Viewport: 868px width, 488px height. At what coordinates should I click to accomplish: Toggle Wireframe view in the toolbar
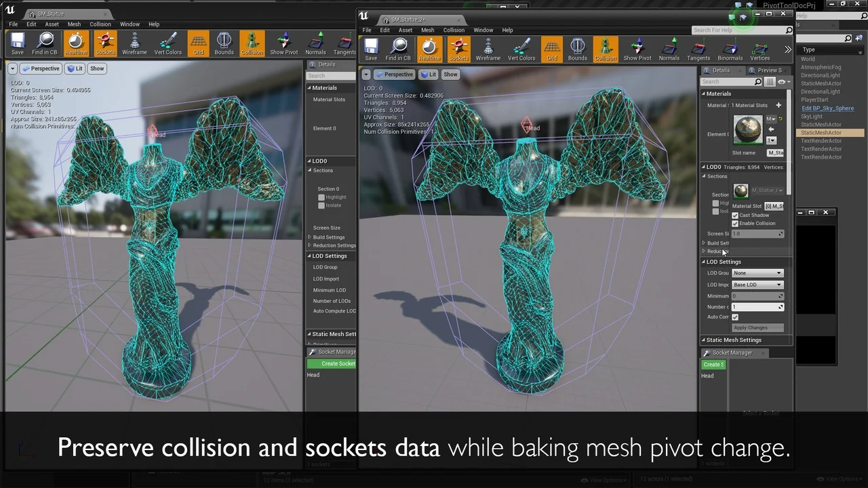pos(488,47)
